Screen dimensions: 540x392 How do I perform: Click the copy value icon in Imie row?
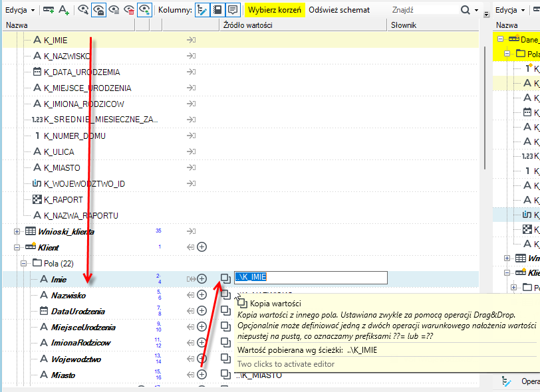tap(225, 278)
